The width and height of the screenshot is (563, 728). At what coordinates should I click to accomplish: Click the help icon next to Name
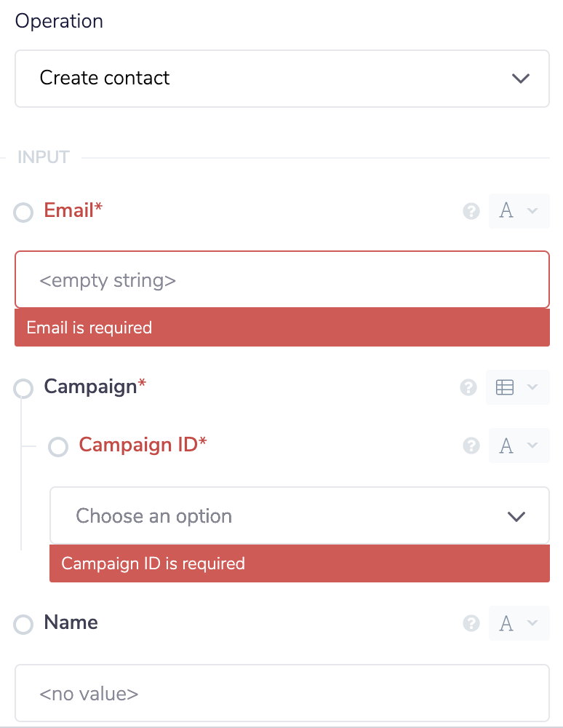[471, 623]
